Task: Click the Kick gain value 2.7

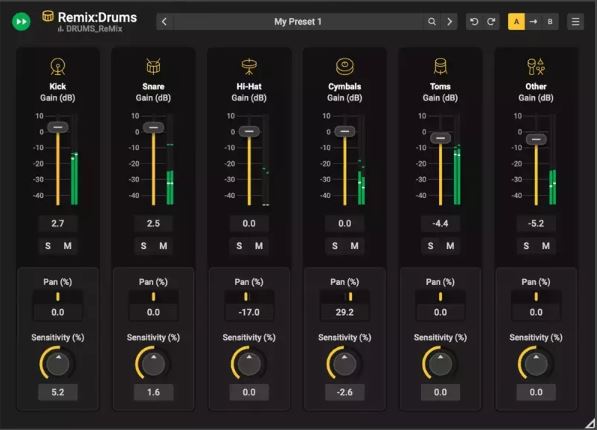Action: pyautogui.click(x=58, y=224)
